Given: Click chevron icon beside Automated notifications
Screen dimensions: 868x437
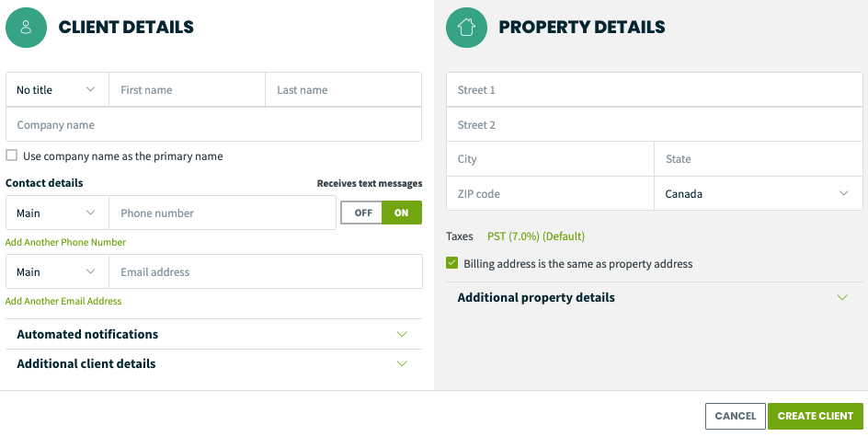Looking at the screenshot, I should (x=402, y=334).
